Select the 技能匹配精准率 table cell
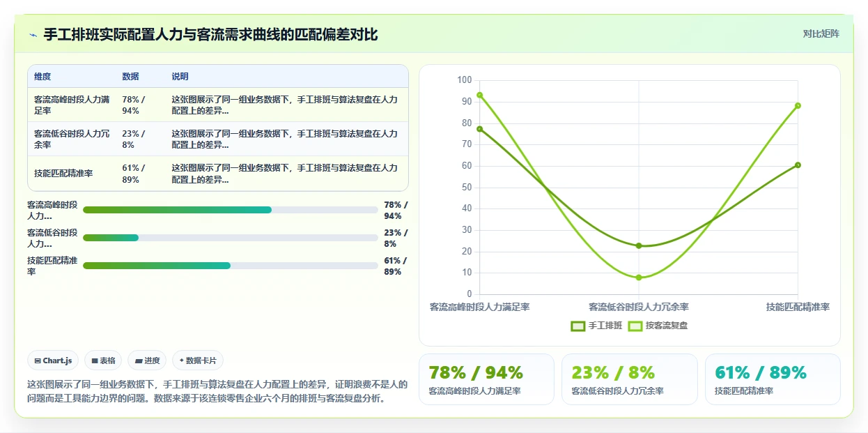This screenshot has height=433, width=868. tap(72, 174)
